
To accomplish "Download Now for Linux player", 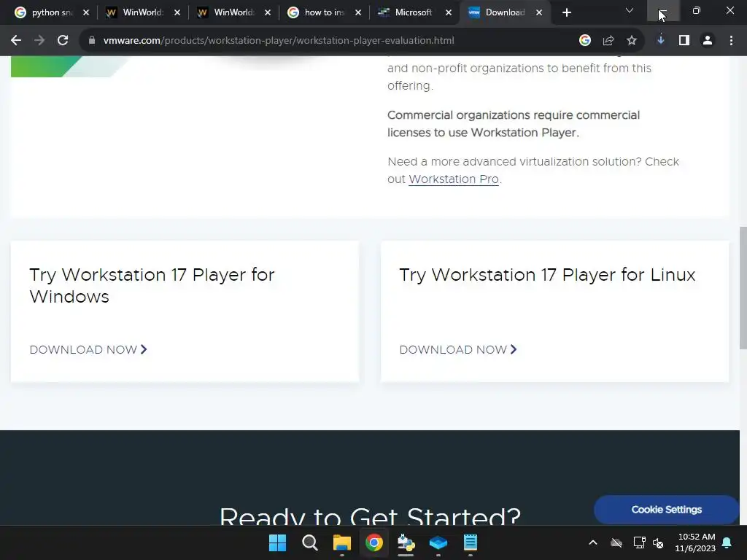I will coord(458,349).
